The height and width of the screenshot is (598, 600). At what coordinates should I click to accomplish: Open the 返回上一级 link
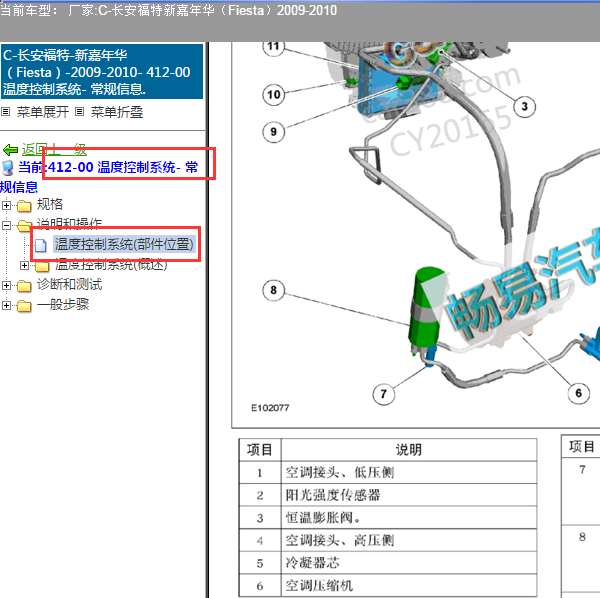(x=54, y=150)
